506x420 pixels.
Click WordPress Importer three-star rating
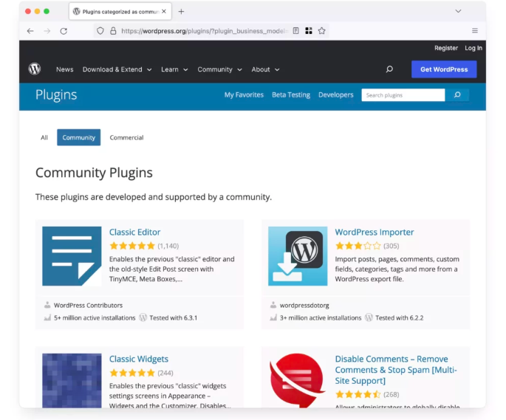pyautogui.click(x=358, y=246)
